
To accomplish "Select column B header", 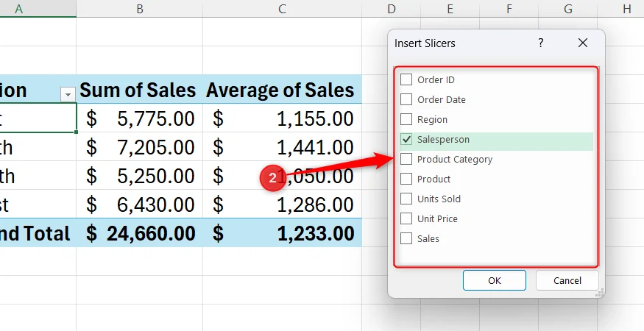I will coord(140,9).
